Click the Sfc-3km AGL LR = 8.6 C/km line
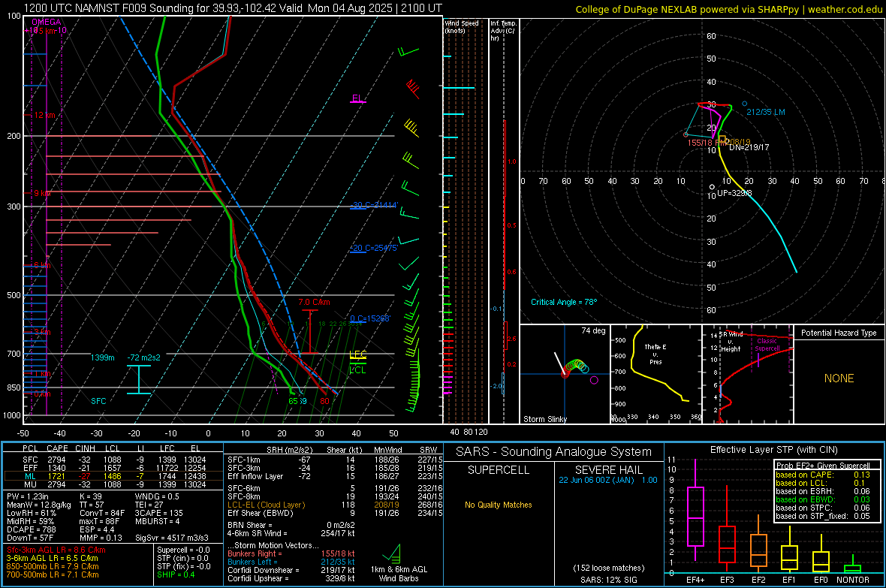This screenshot has height=588, width=886. click(x=56, y=550)
